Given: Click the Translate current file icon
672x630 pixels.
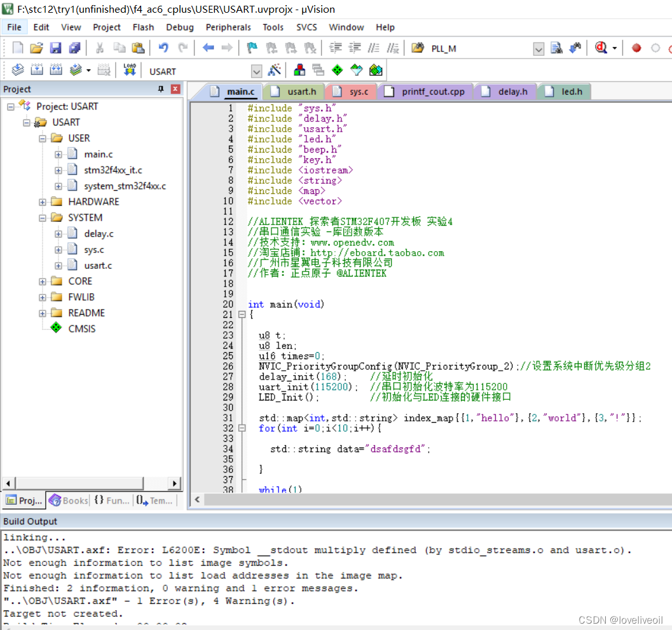Looking at the screenshot, I should [x=18, y=70].
